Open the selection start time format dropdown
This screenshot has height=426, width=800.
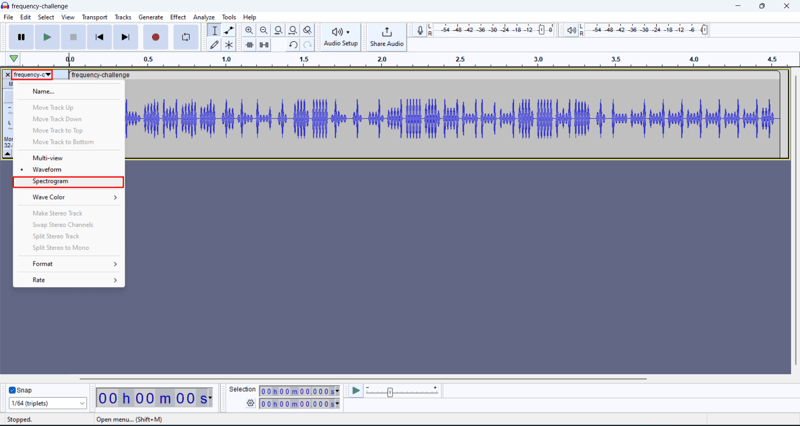337,391
